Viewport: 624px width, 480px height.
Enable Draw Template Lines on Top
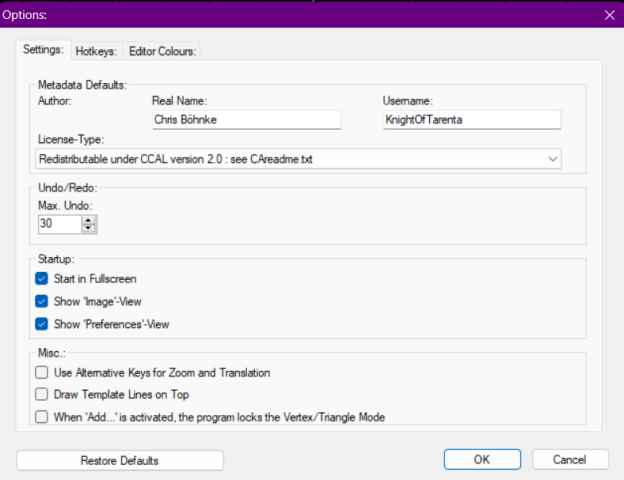[x=41, y=394]
